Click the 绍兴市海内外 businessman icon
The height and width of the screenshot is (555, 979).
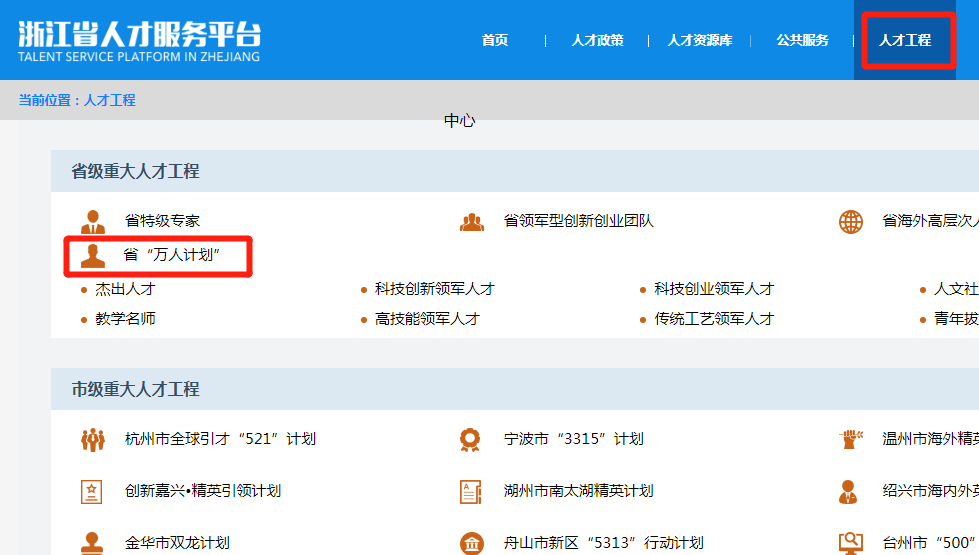[x=848, y=492]
